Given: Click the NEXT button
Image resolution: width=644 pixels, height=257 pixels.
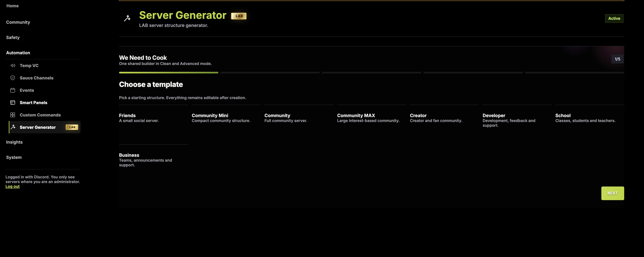Looking at the screenshot, I should click(x=613, y=193).
